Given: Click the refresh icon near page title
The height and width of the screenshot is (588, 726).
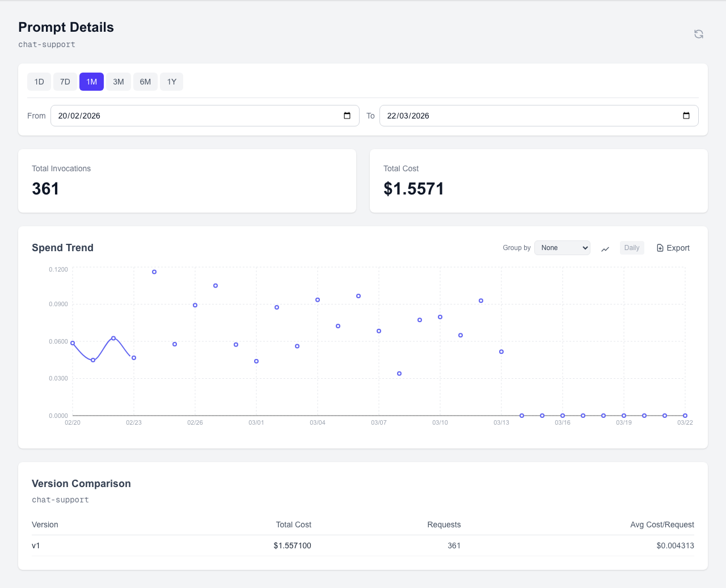Looking at the screenshot, I should pos(699,34).
